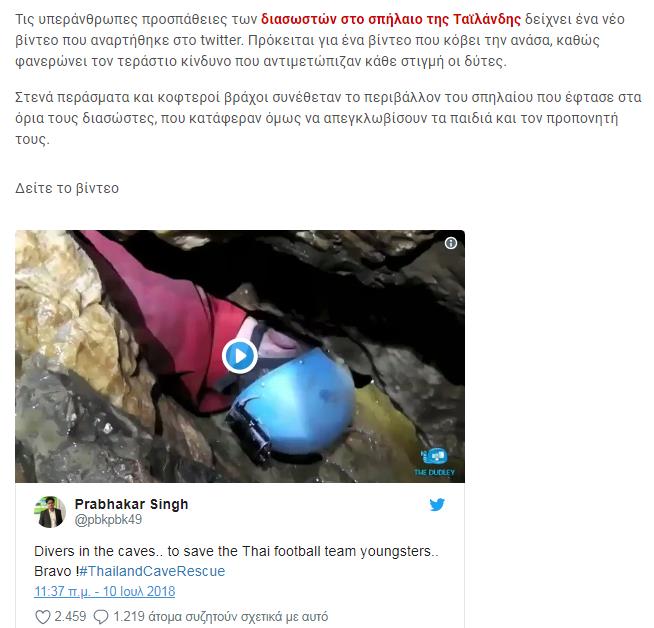This screenshot has width=654, height=628.
Task: Click the heart like icon
Action: pyautogui.click(x=43, y=617)
